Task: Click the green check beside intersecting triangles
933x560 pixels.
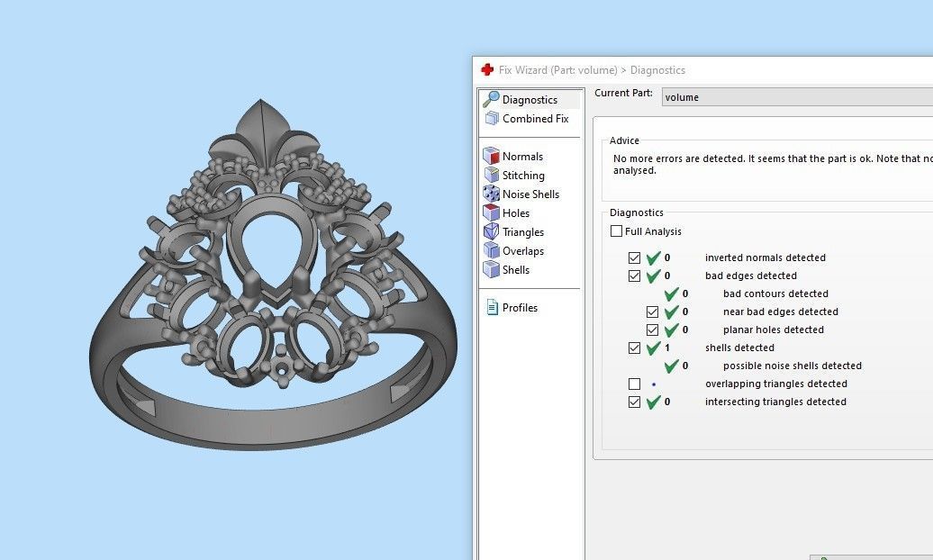Action: click(x=653, y=402)
